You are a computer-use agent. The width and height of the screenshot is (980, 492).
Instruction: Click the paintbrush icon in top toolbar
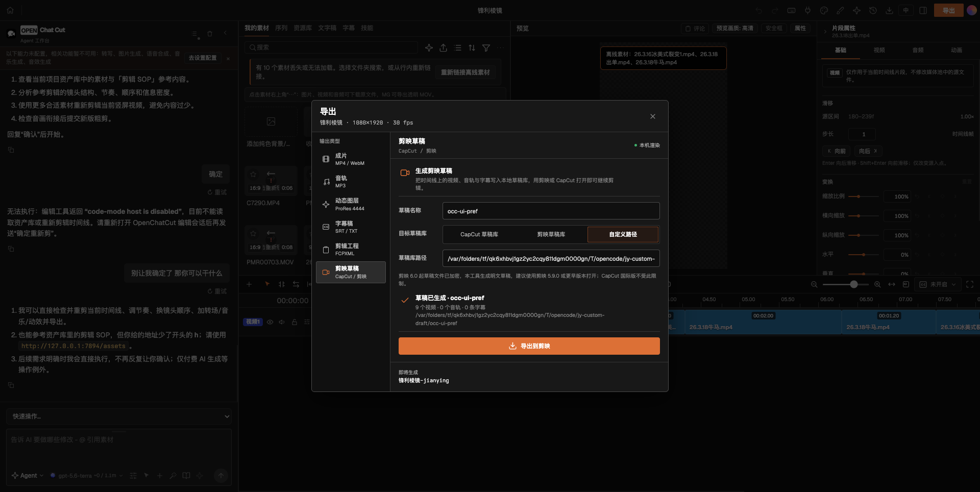coord(840,11)
